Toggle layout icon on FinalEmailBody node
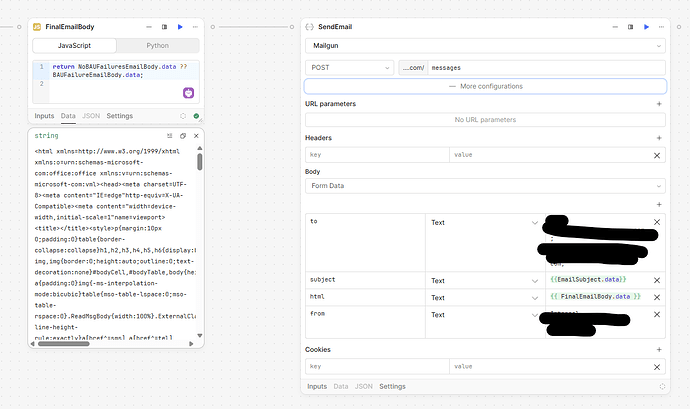Image resolution: width=690 pixels, height=409 pixels. pos(165,27)
